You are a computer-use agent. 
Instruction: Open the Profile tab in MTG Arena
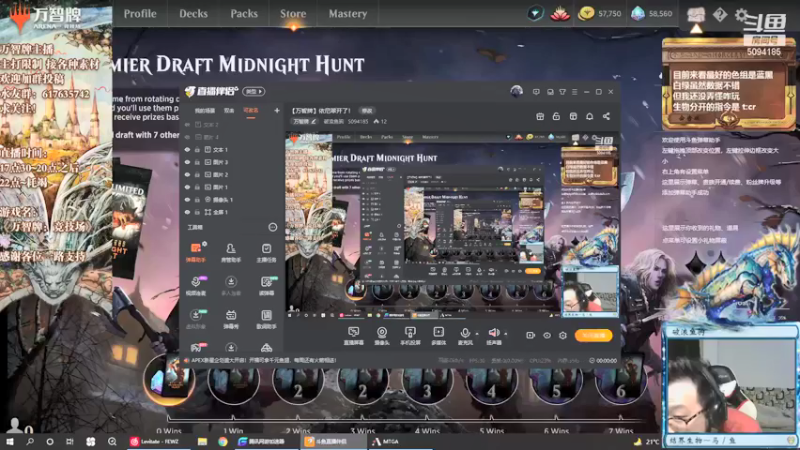coord(140,14)
